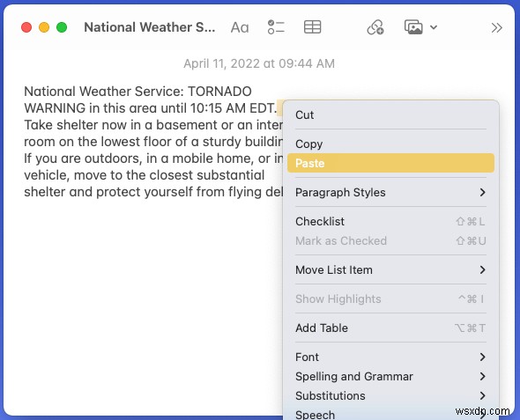Viewport: 520px width, 420px height.
Task: Click the add link icon
Action: point(375,27)
